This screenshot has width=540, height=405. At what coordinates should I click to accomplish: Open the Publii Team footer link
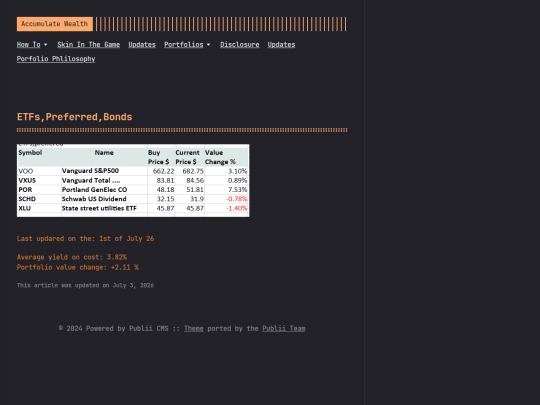pyautogui.click(x=284, y=329)
